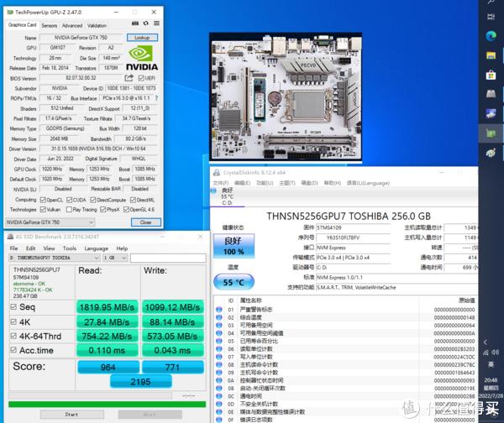Toggle the OpenGL 4.6 checkbox
The image size is (504, 423).
126,210
